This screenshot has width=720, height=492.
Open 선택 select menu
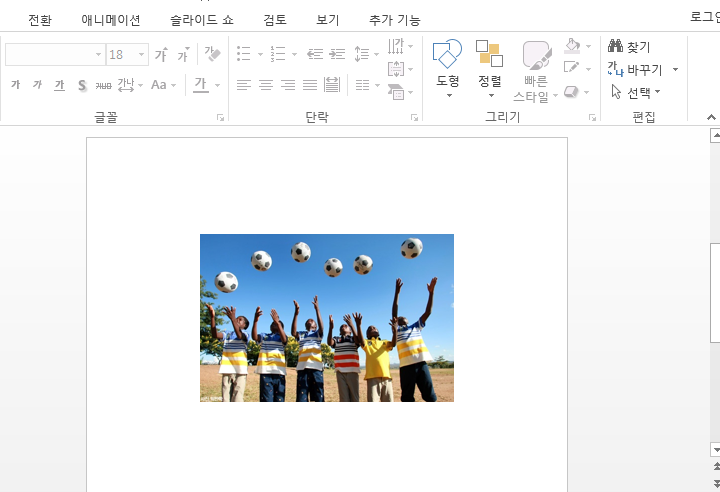(636, 92)
